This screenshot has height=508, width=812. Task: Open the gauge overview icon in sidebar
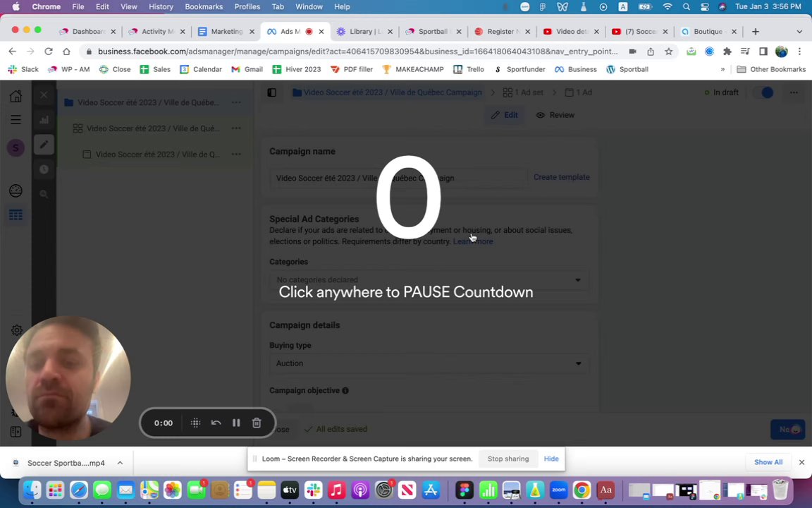point(16,190)
